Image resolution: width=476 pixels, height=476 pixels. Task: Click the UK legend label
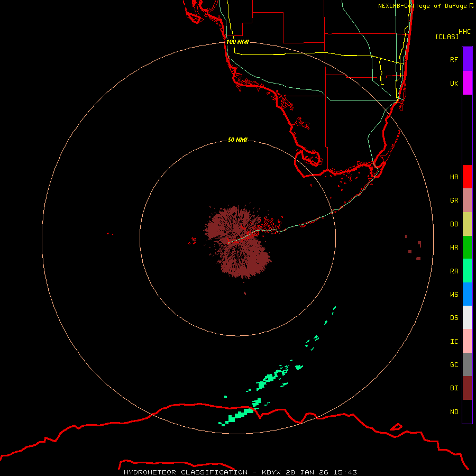(454, 84)
